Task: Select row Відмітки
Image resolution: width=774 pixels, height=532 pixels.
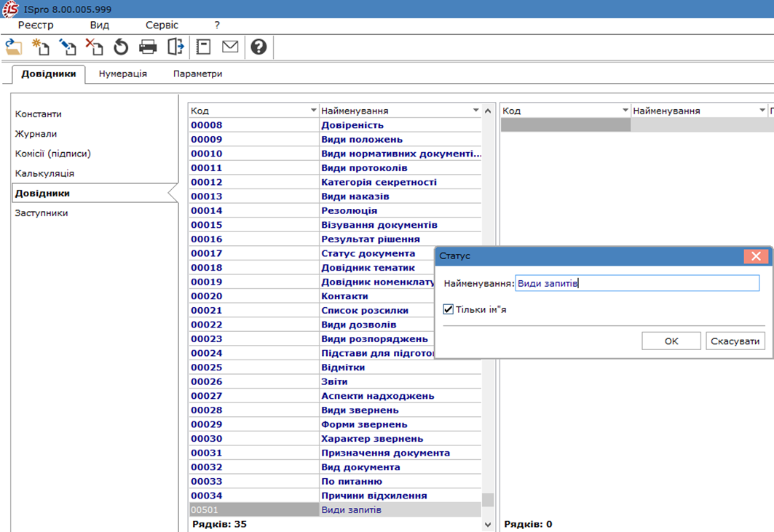Action: coord(335,368)
